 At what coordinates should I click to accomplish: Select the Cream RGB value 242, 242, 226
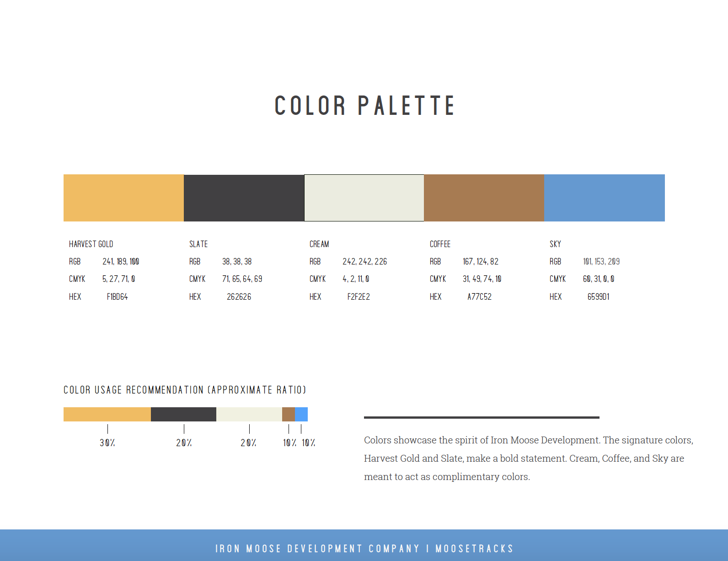click(x=365, y=261)
